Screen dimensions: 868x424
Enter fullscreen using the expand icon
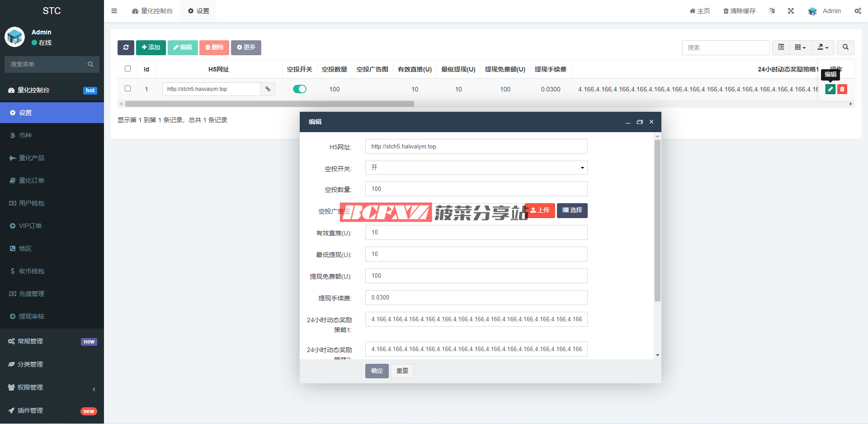(x=791, y=11)
